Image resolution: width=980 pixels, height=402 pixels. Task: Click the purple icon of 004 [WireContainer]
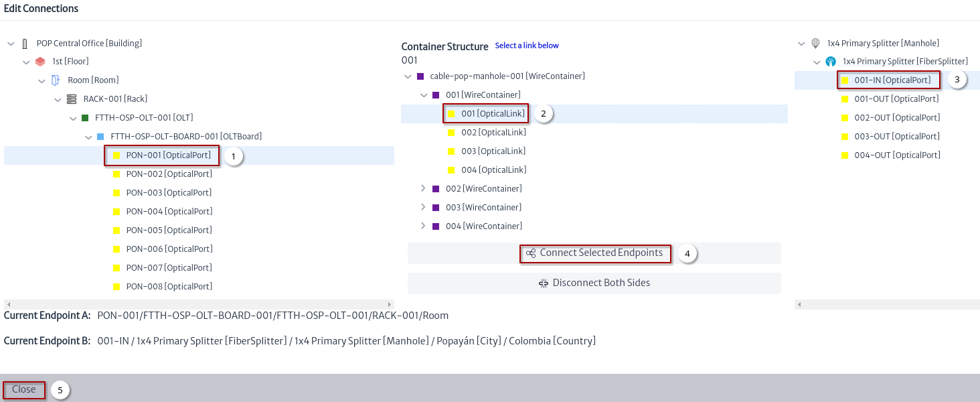tap(436, 226)
